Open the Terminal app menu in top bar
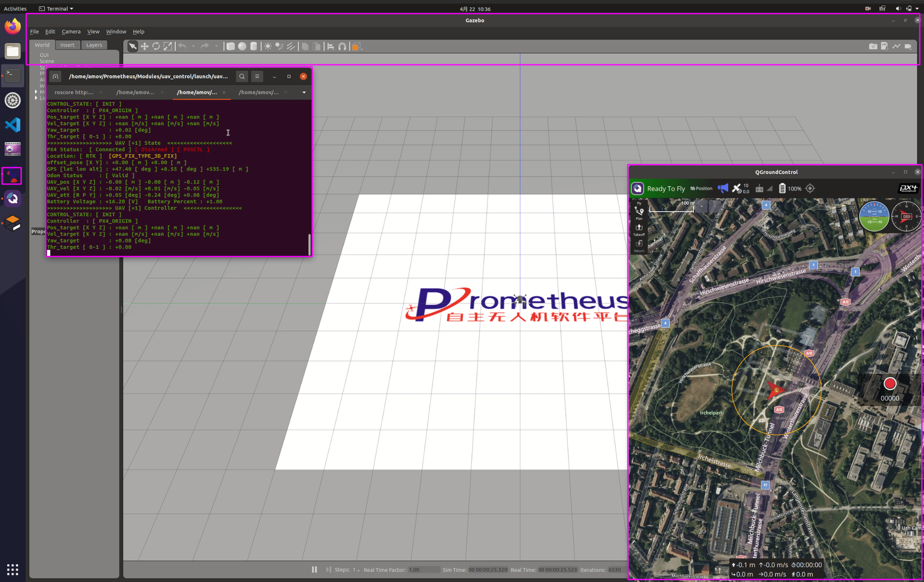 click(56, 8)
